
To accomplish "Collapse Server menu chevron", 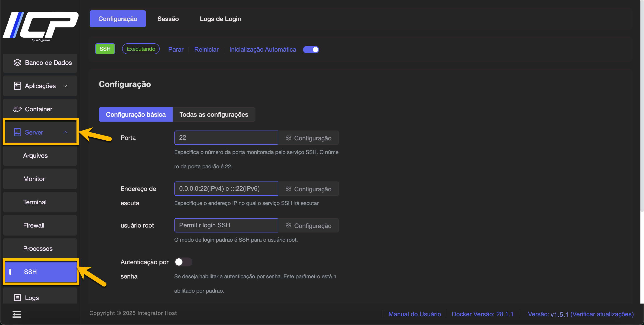I will [65, 132].
